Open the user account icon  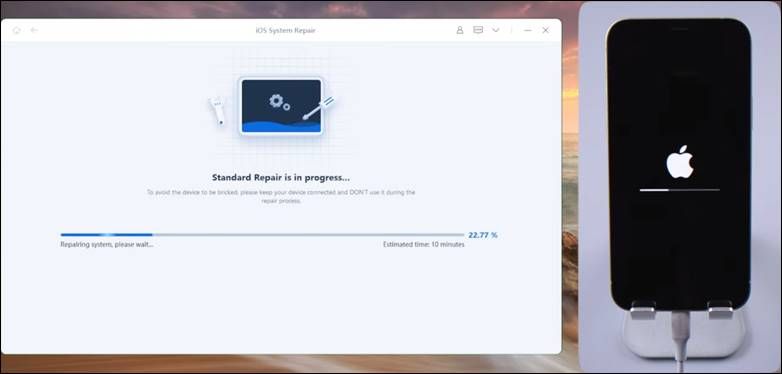coord(460,30)
